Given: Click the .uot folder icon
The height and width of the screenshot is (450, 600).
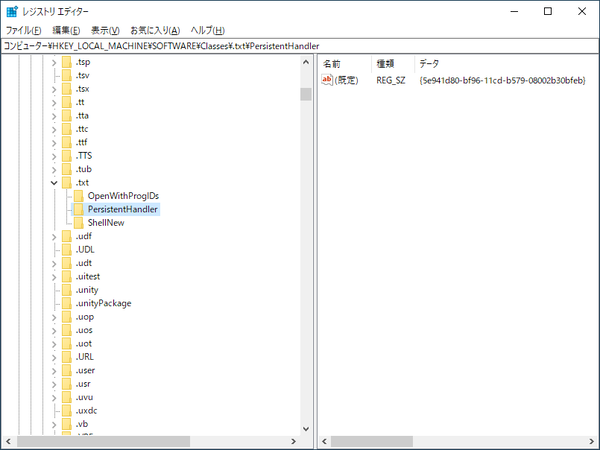Looking at the screenshot, I should tap(67, 344).
